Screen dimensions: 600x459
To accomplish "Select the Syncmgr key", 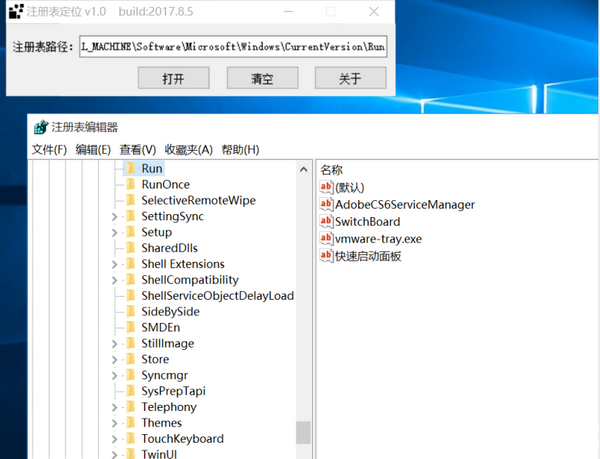I will pyautogui.click(x=165, y=375).
